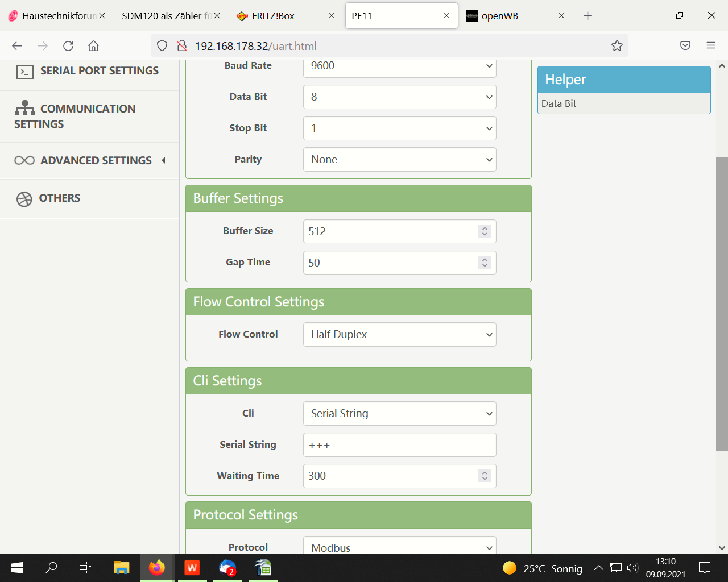
Task: Switch to the openWB tab
Action: point(499,16)
